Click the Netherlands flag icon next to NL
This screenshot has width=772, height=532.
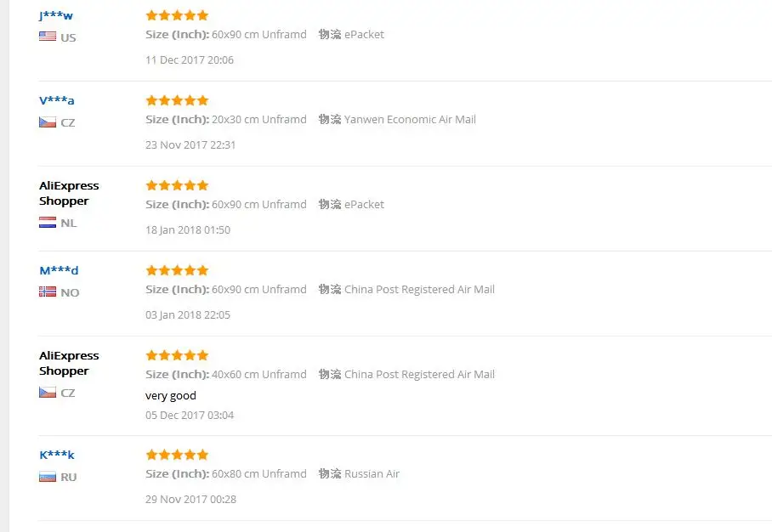pyautogui.click(x=48, y=223)
